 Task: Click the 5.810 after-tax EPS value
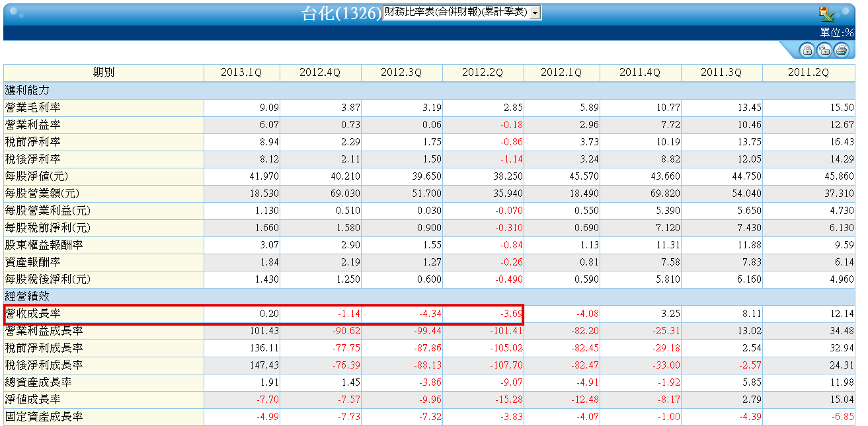click(x=666, y=279)
